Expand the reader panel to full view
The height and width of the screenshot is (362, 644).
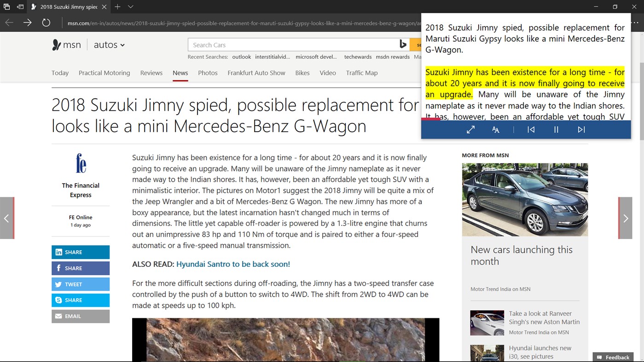point(470,130)
